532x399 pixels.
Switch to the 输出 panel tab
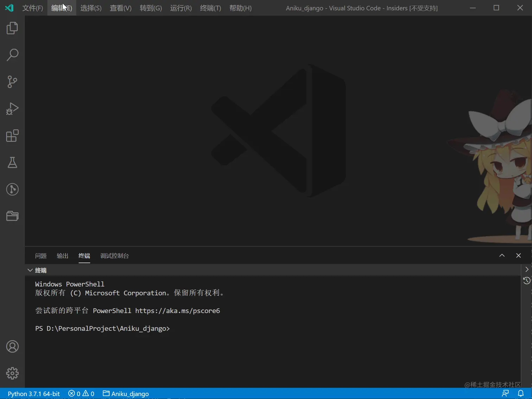point(62,256)
